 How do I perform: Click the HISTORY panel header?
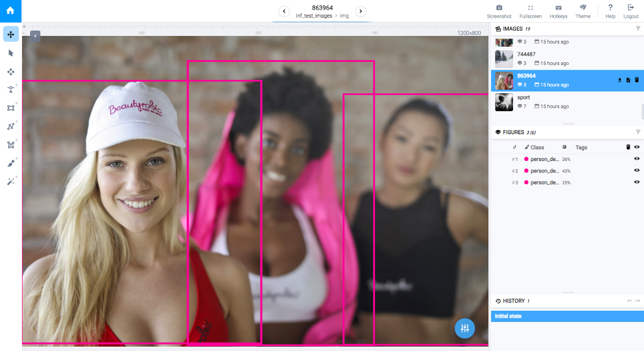567,301
